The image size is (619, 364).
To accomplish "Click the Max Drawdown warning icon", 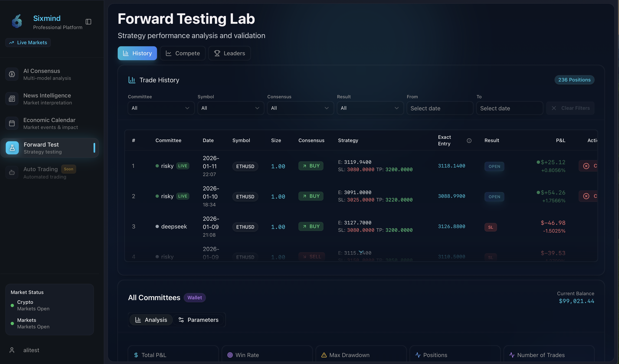I will pos(324,355).
